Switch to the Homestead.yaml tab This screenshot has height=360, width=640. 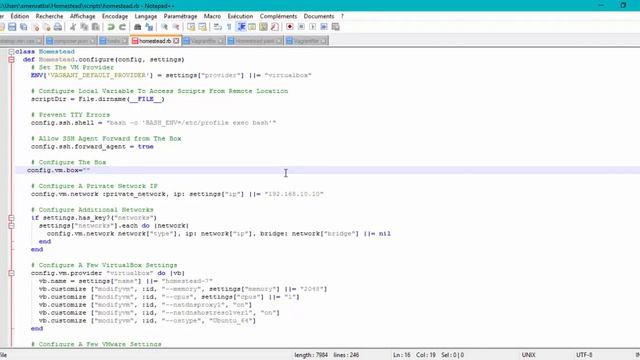coord(255,41)
